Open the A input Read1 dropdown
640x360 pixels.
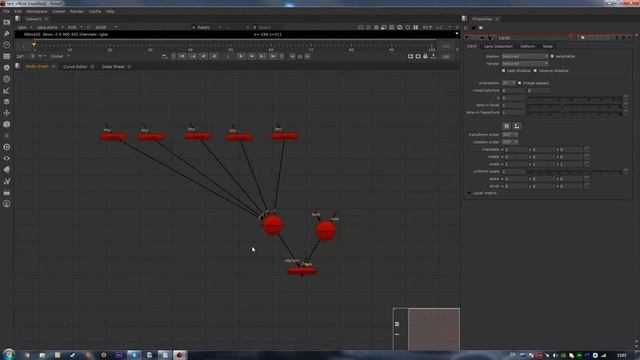click(x=209, y=27)
